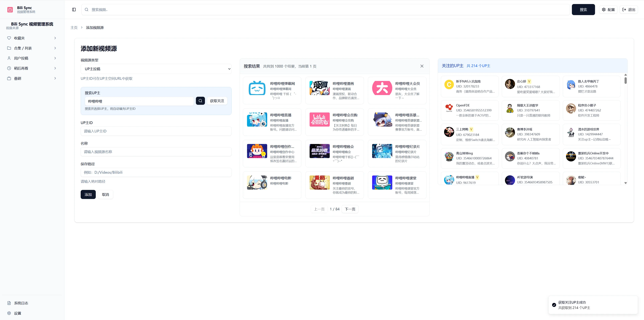Click the 哔哩哔哩大会员 pink avatar
Viewport: 644px width, 320px height.
click(382, 88)
